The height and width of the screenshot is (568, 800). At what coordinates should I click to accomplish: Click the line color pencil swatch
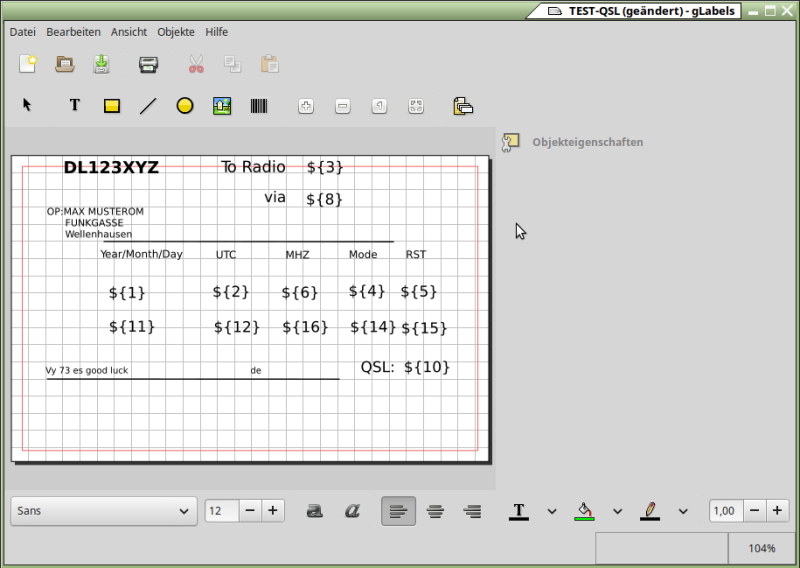[650, 511]
